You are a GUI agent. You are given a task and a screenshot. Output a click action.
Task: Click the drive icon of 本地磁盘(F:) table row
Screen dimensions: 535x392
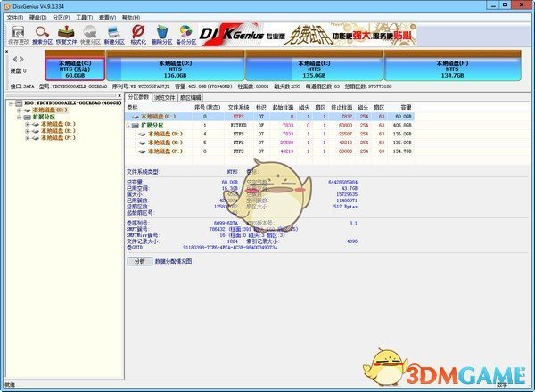[143, 151]
